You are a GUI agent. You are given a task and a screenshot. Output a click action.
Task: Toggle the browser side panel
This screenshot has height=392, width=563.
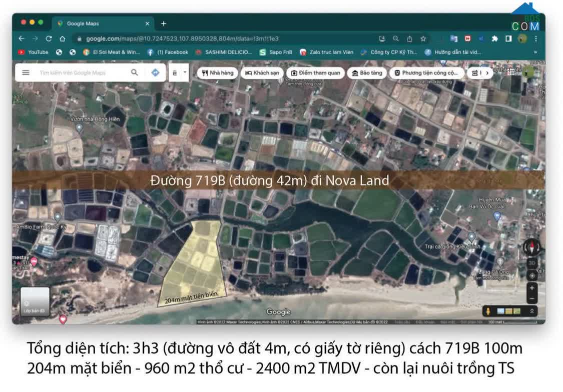pos(508,38)
